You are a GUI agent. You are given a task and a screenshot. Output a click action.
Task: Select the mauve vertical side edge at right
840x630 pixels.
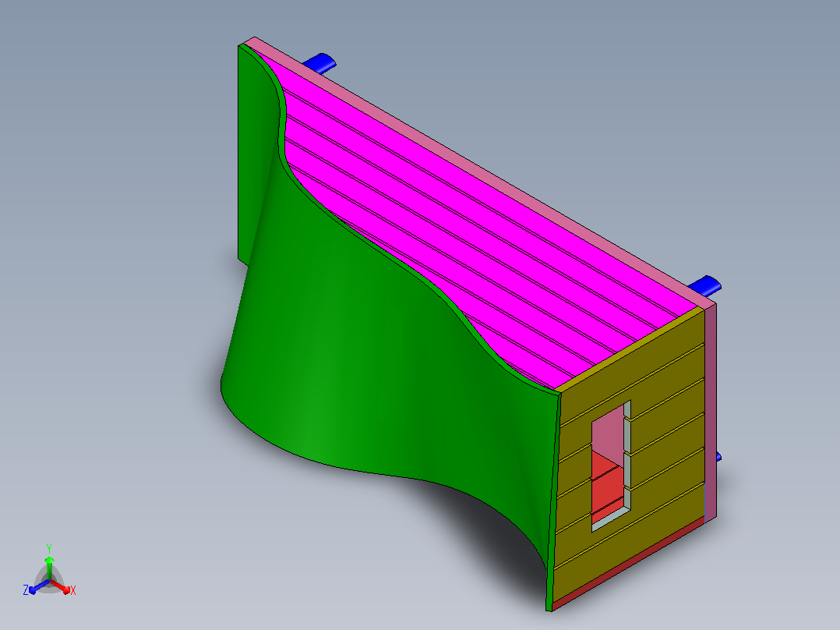point(711,412)
